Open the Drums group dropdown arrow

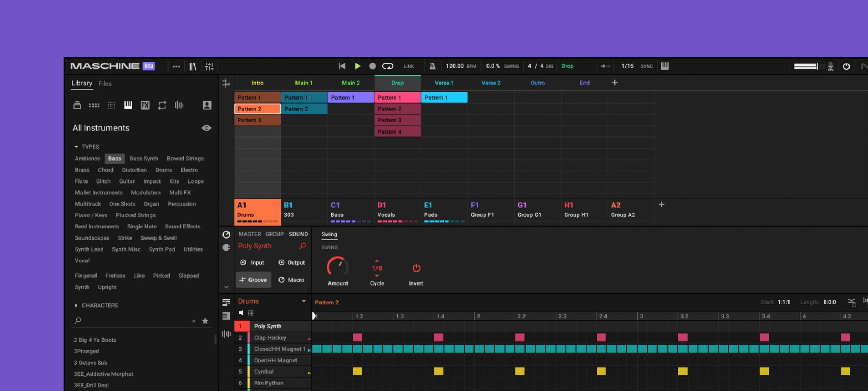point(304,301)
